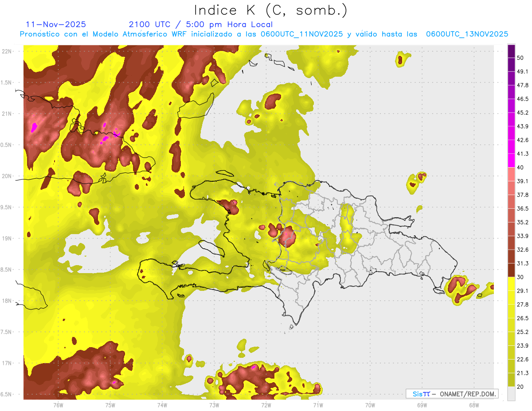Image resolution: width=532 pixels, height=411 pixels.
Task: Click the legend value '43.9'
Action: tap(523, 126)
